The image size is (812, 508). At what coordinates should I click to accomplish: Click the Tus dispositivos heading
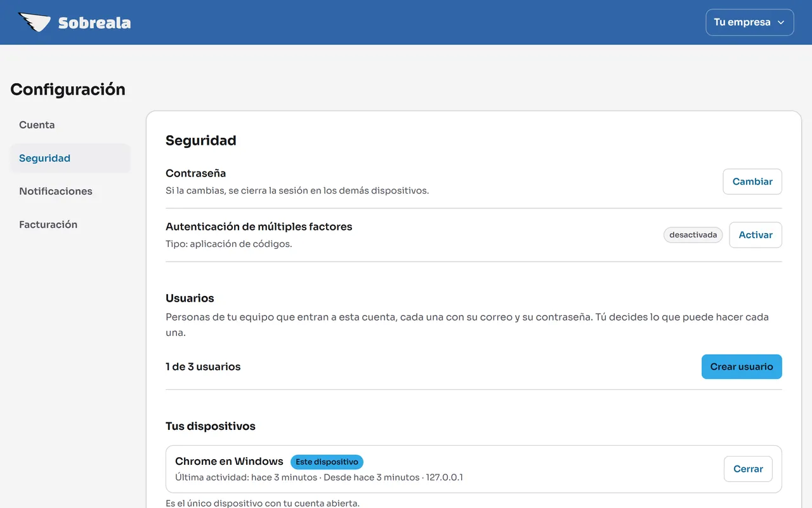211,426
